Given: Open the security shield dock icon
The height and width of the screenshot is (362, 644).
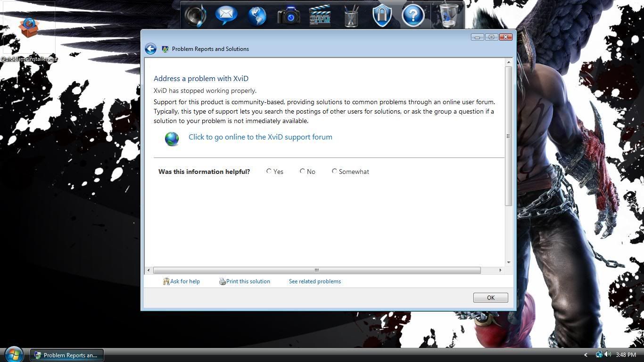Looking at the screenshot, I should (382, 16).
